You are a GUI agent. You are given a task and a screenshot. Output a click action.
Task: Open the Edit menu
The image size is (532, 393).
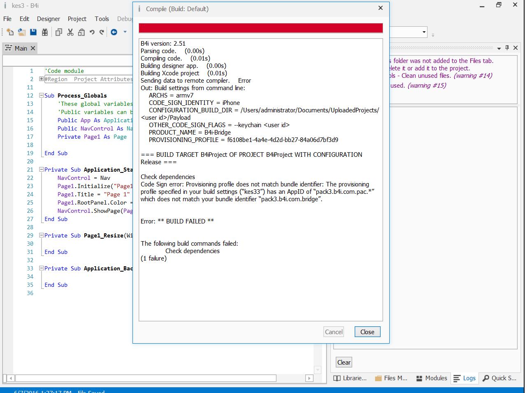[x=24, y=19]
